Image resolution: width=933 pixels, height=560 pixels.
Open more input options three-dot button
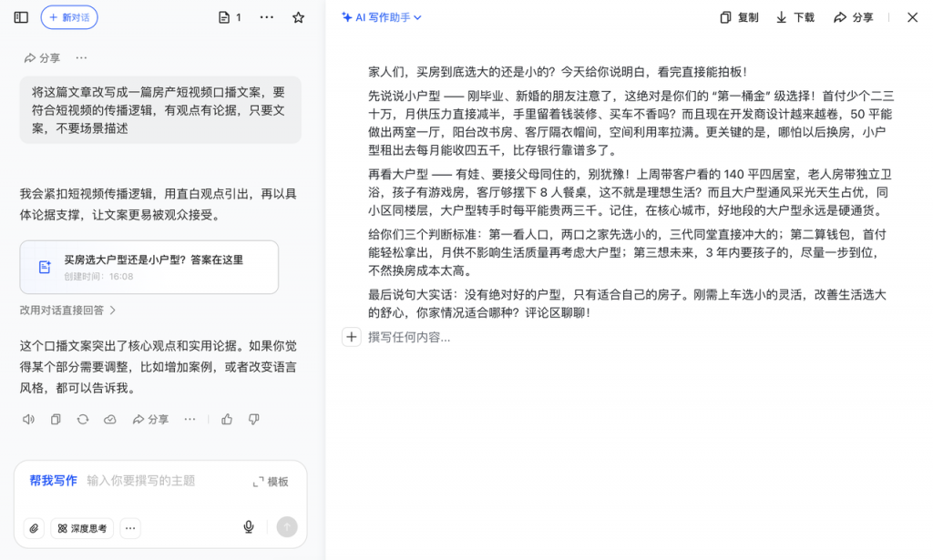click(130, 528)
